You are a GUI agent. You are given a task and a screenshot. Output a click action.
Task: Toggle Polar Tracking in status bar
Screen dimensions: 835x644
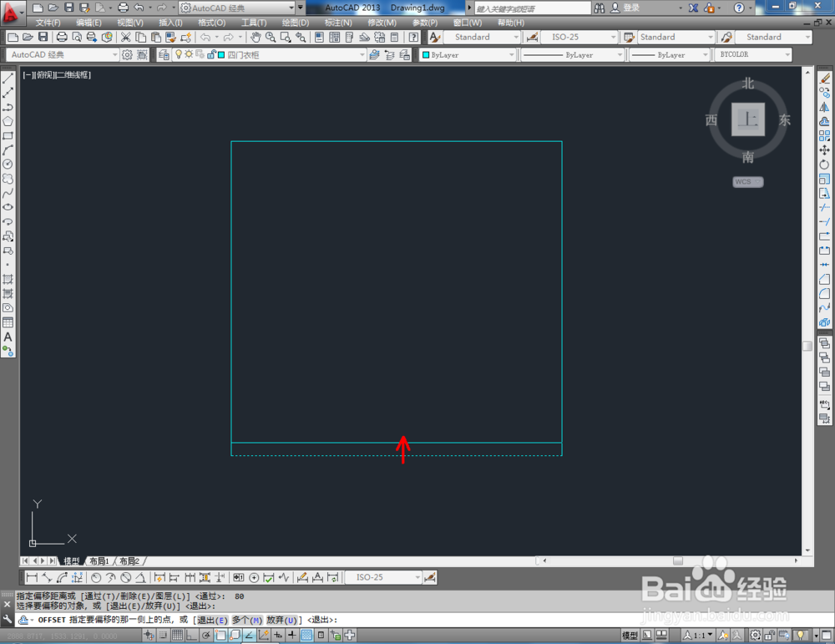pos(205,635)
